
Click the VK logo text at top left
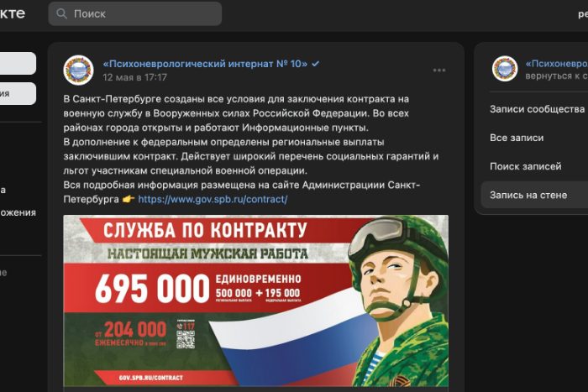13,13
